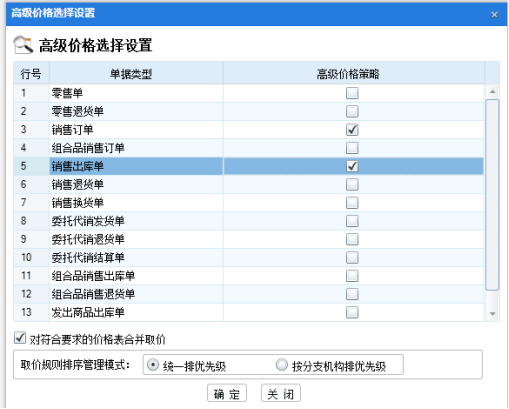The width and height of the screenshot is (509, 409).
Task: Click the 确定 button
Action: [x=227, y=394]
